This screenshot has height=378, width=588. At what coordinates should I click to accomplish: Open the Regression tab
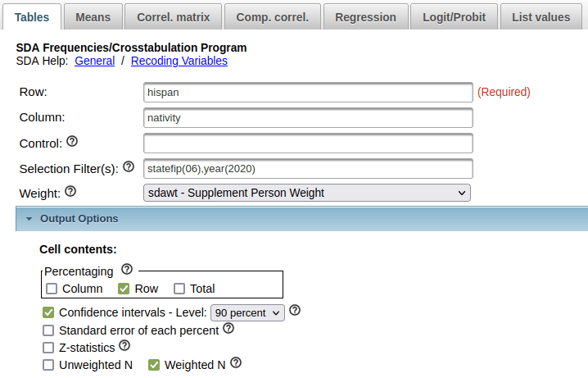tap(365, 16)
